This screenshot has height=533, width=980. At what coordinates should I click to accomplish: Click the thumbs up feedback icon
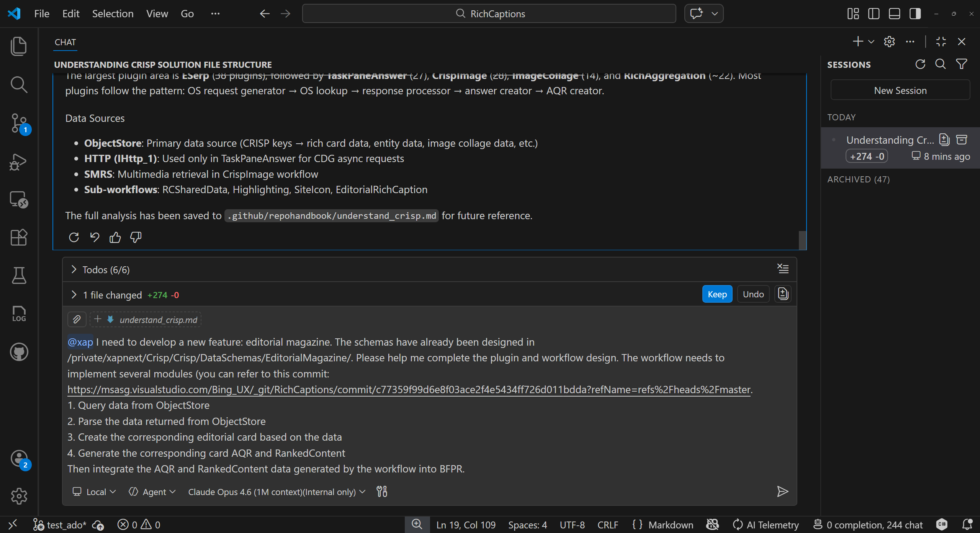coord(115,238)
